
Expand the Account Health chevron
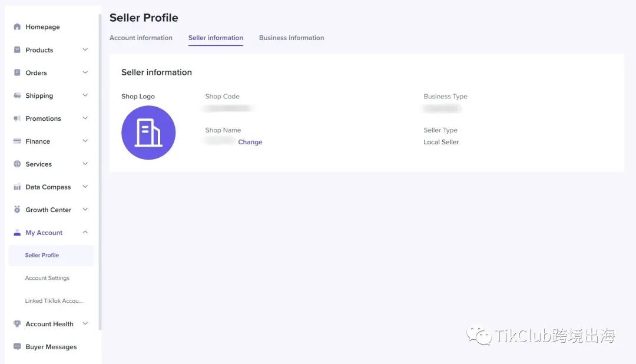(x=85, y=324)
